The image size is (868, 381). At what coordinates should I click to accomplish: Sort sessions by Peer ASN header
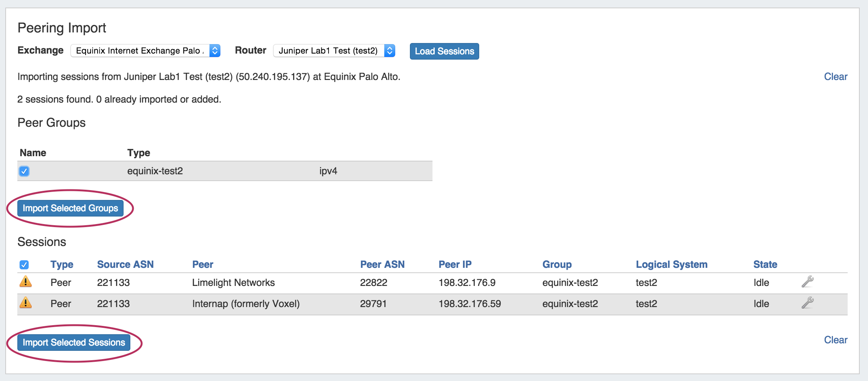coord(382,264)
